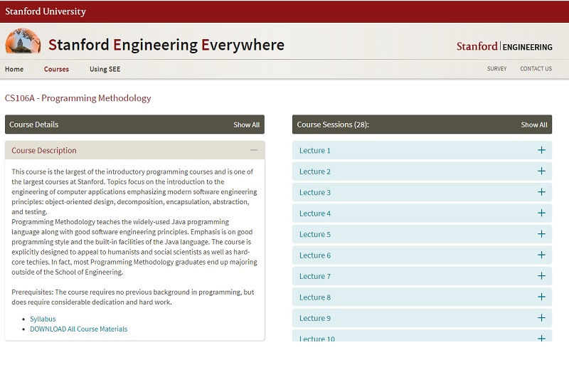Click the Stanford University header link
This screenshot has width=569, height=392.
[x=46, y=11]
